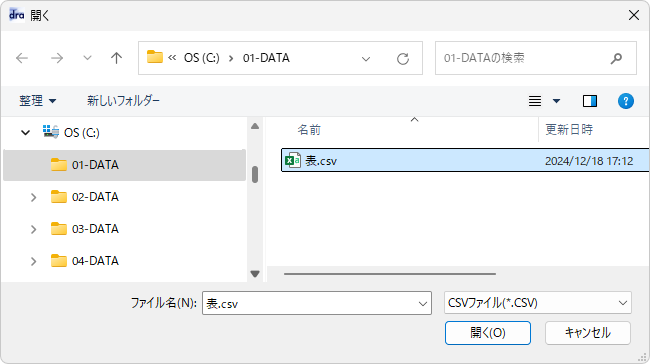Show recent locations dropdown chevron
The image size is (650, 364).
pos(87,58)
